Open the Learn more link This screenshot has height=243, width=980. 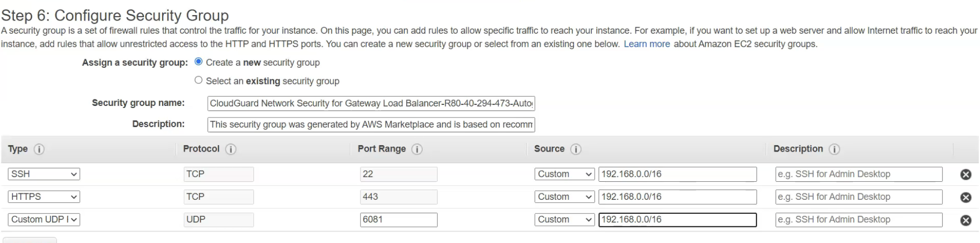(x=647, y=44)
